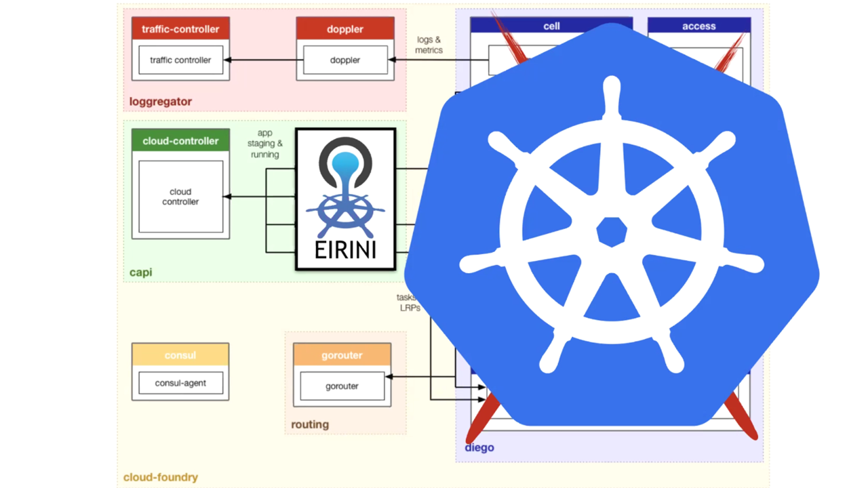The width and height of the screenshot is (868, 488).
Task: Select the dark blue 'access' header
Action: pyautogui.click(x=699, y=26)
